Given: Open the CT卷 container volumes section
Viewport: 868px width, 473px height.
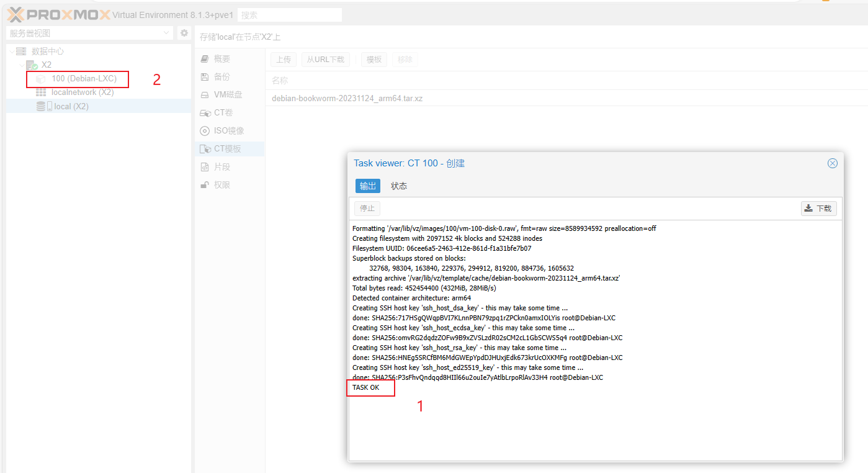Looking at the screenshot, I should (223, 113).
